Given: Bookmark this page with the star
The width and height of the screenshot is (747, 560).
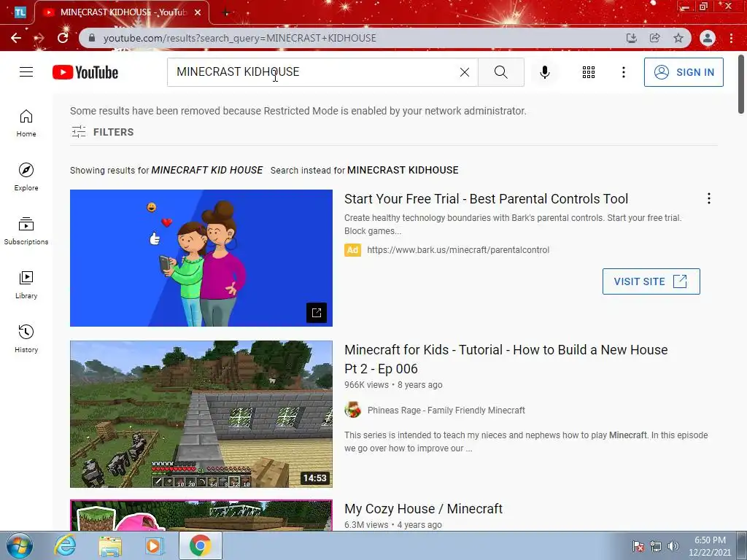Looking at the screenshot, I should pyautogui.click(x=678, y=38).
